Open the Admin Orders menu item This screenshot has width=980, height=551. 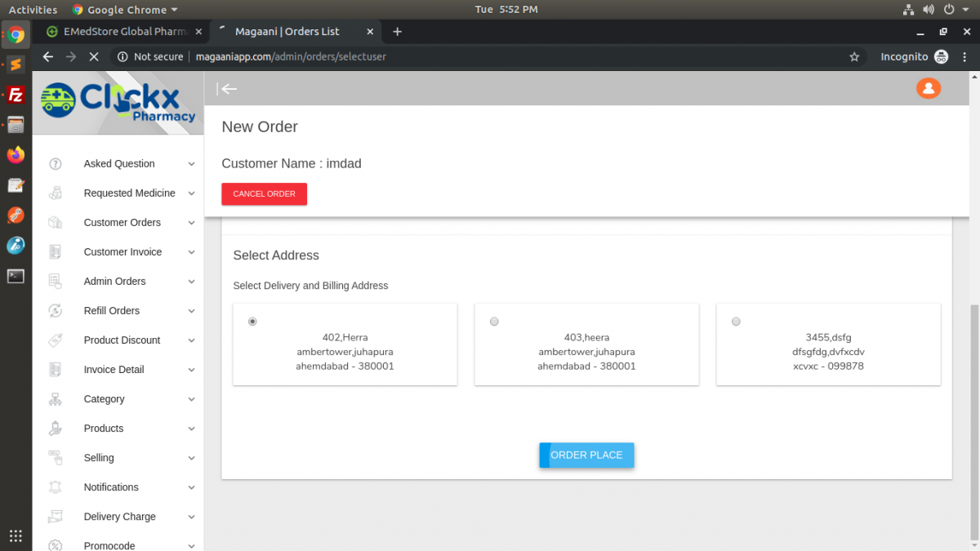114,282
